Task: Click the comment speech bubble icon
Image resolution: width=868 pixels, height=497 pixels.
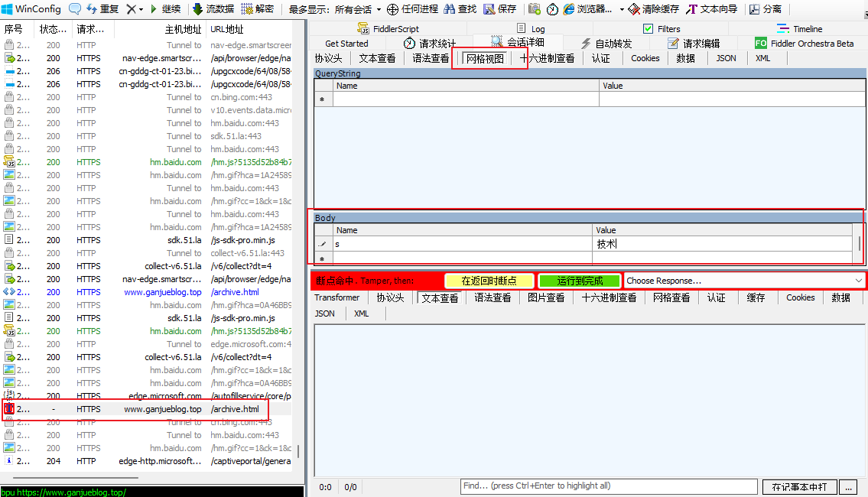Action: [75, 9]
